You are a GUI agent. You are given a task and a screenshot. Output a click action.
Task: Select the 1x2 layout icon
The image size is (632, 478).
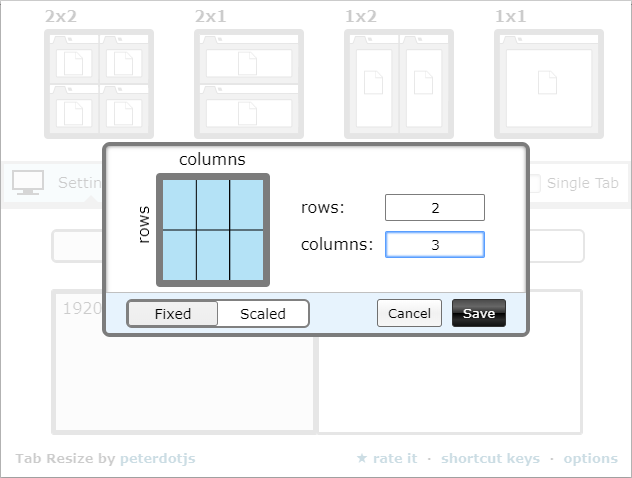point(399,84)
